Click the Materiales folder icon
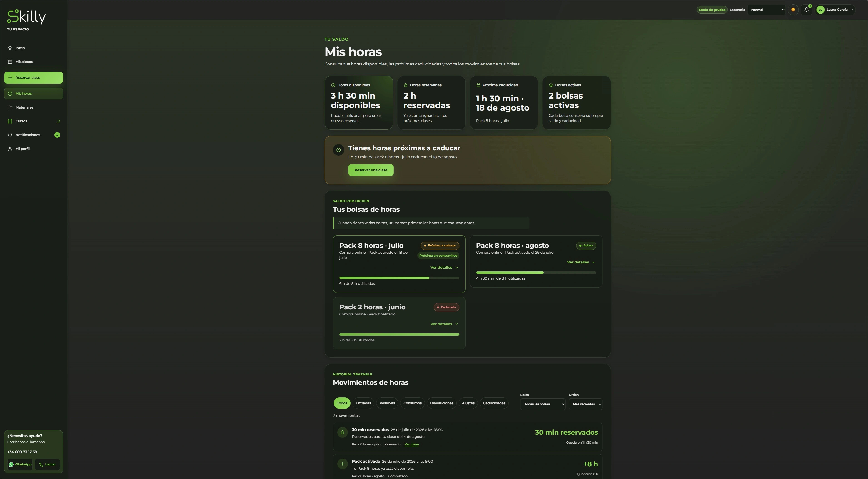Screen dimensions: 868x479 [x=10, y=107]
